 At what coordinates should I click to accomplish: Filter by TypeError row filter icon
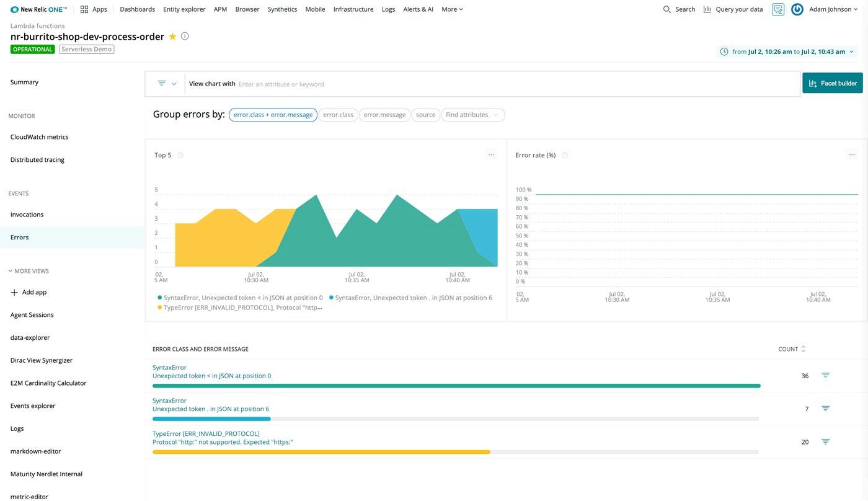[825, 441]
